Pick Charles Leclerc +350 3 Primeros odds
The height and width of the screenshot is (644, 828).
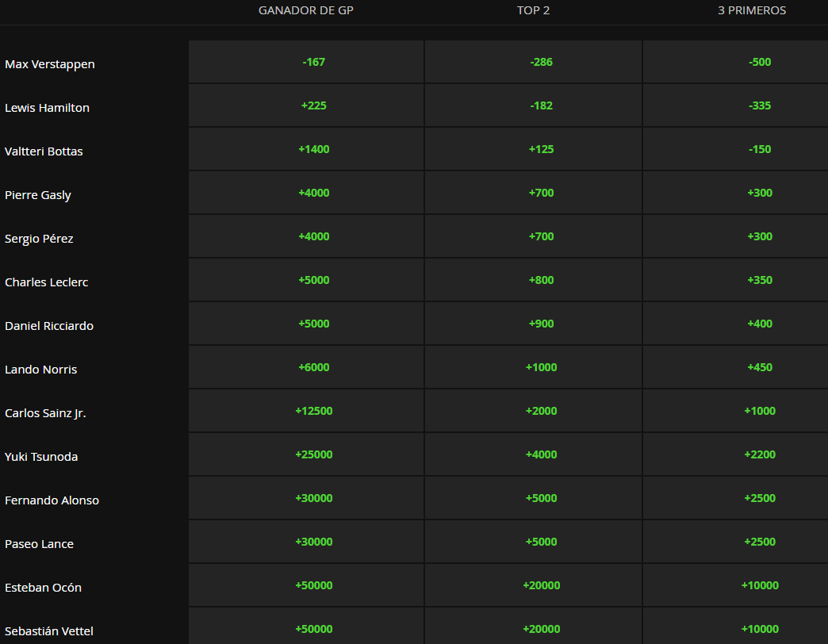pos(759,280)
